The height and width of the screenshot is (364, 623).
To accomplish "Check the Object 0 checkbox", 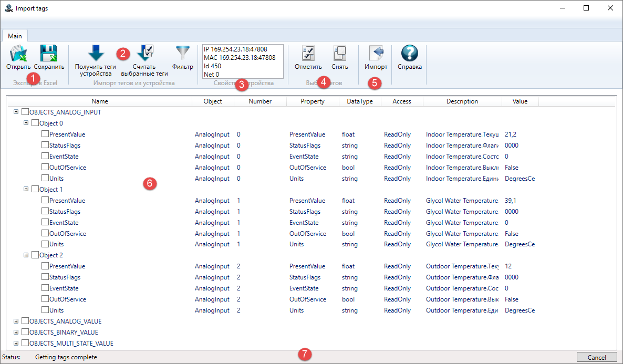I will (35, 123).
